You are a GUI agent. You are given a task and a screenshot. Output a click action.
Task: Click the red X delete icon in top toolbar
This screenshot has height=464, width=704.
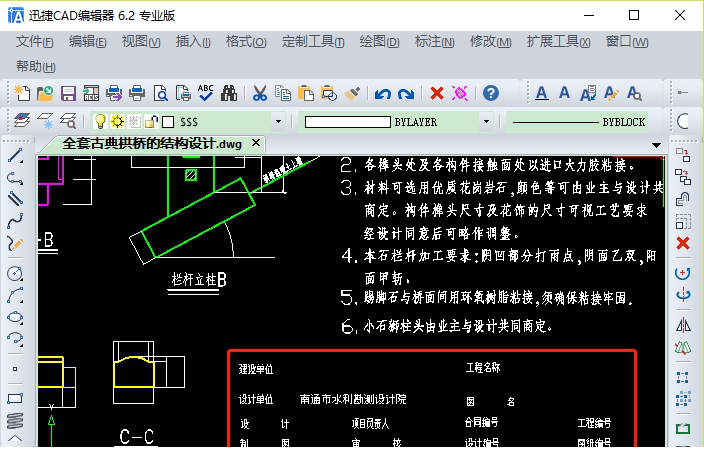tap(437, 93)
